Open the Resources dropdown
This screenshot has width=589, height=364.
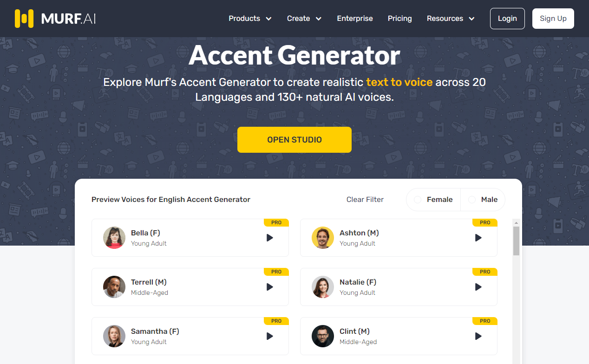point(450,19)
